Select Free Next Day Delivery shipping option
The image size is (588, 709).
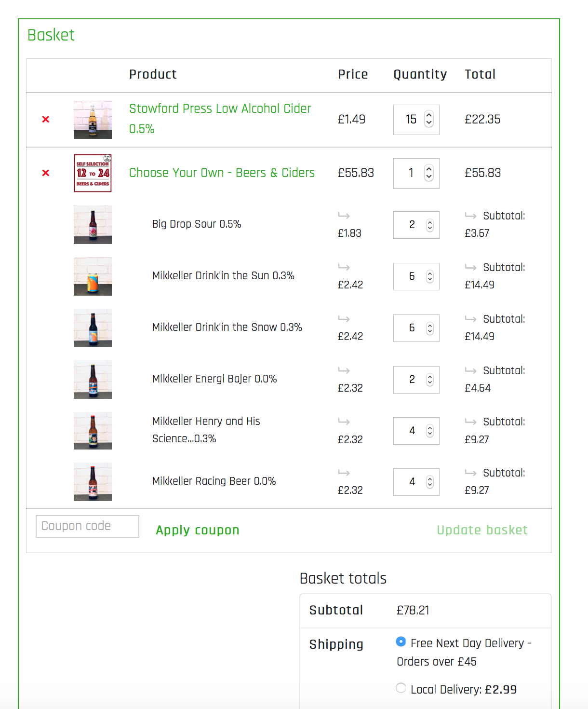click(401, 642)
